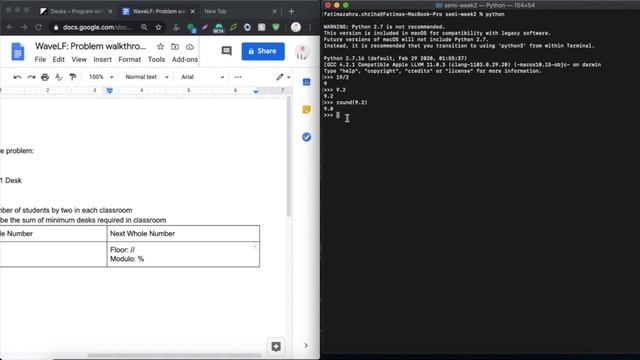Image resolution: width=640 pixels, height=360 pixels.
Task: Close the WaveLF: Problem tab
Action: 193,11
